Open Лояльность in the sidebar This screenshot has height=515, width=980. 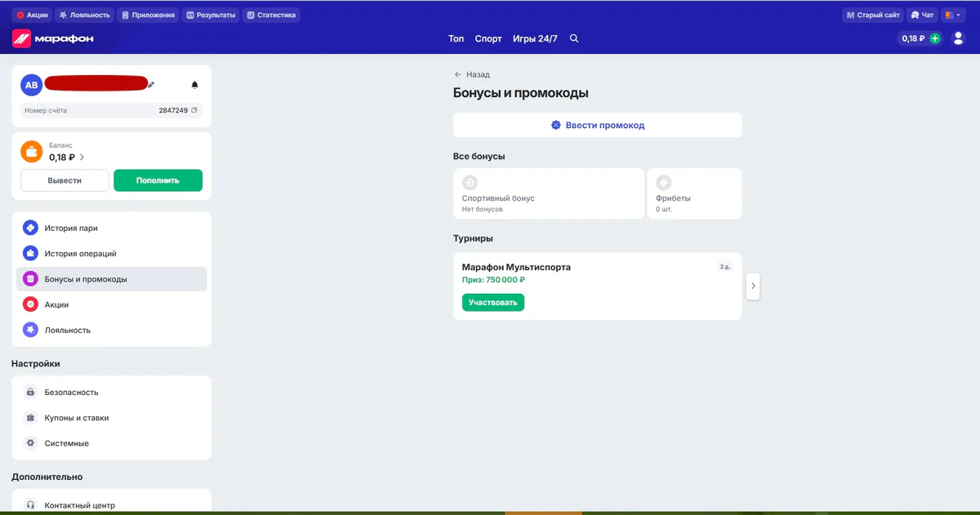(112, 331)
